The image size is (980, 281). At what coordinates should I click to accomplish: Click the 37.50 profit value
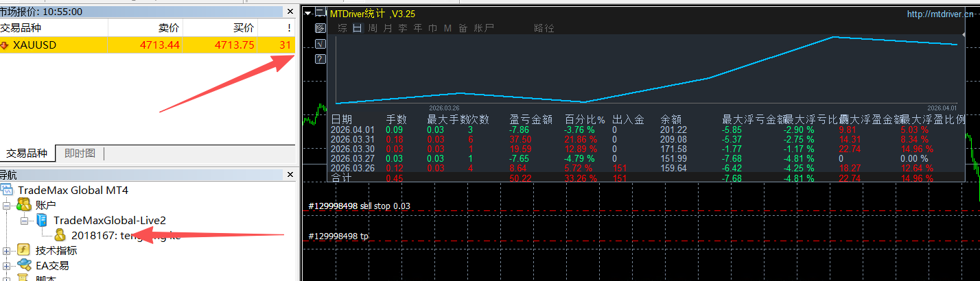click(521, 139)
